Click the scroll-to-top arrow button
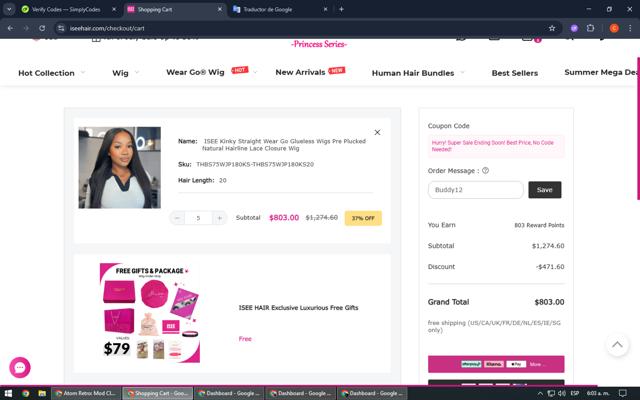The width and height of the screenshot is (640, 400). tap(617, 344)
